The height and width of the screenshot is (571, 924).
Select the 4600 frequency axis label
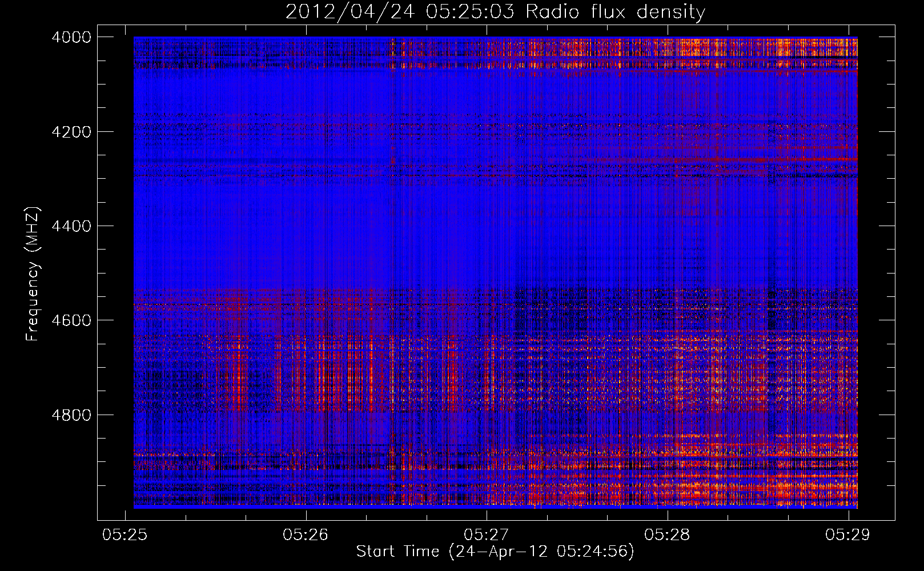71,320
